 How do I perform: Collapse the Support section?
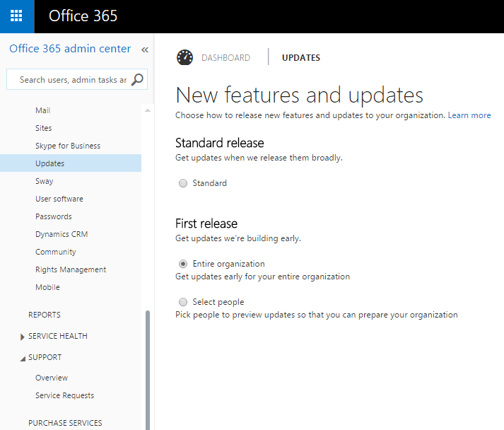[23, 358]
